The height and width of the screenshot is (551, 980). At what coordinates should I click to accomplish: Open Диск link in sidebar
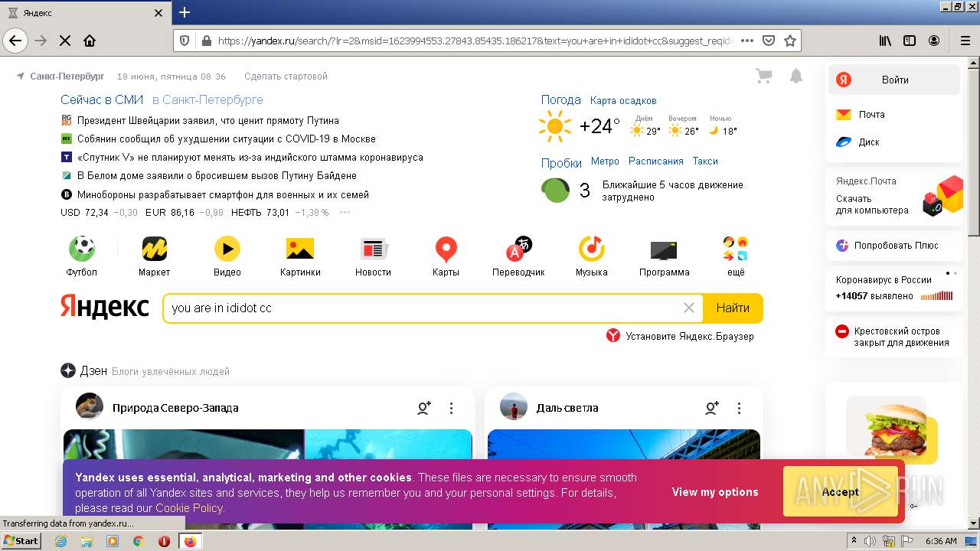[x=868, y=142]
